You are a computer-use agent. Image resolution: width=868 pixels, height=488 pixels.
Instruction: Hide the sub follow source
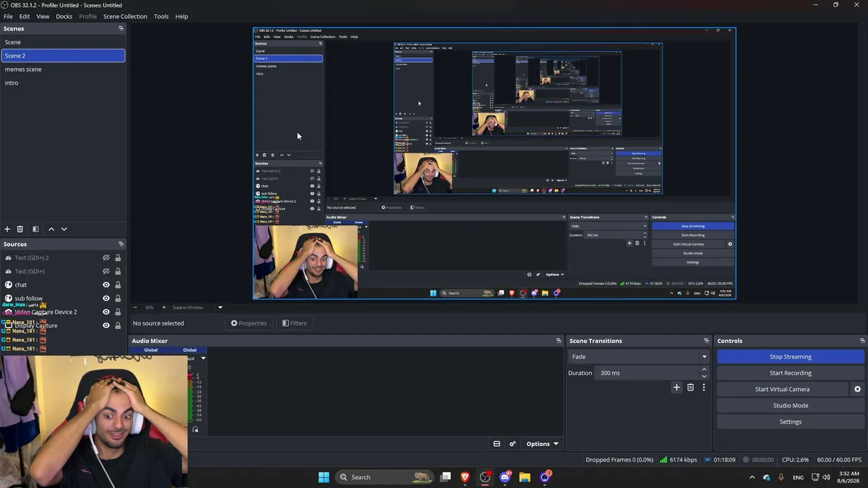tap(106, 298)
